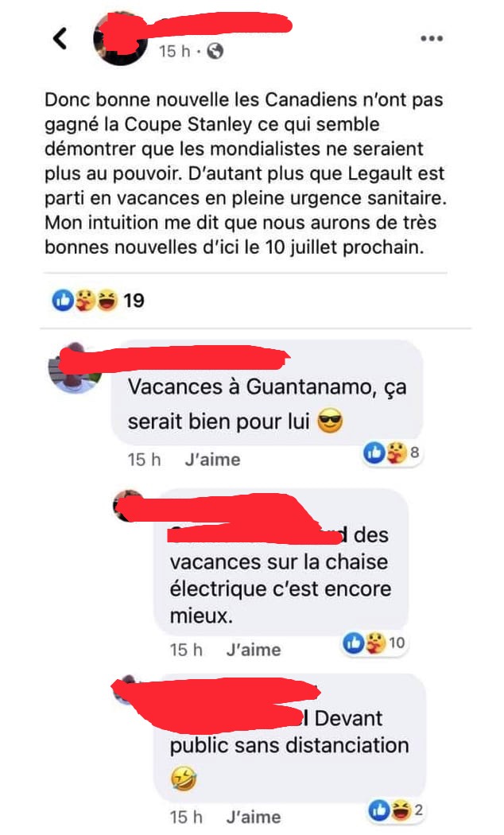Click the 15 h timestamp on chaise électrique reply

click(186, 650)
